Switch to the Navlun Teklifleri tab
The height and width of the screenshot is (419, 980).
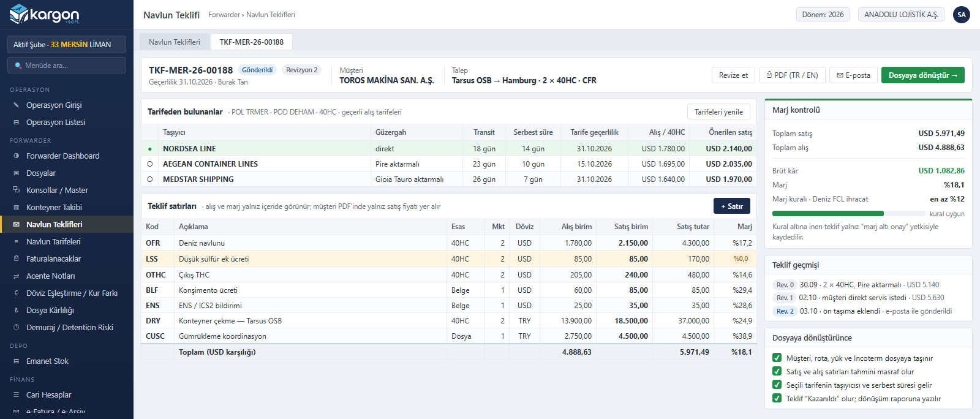[175, 42]
